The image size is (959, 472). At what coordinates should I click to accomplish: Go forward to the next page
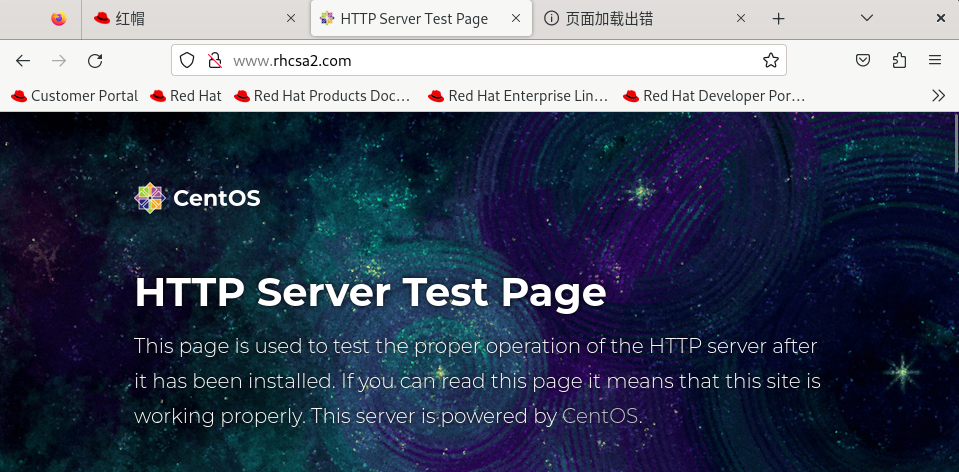(x=59, y=61)
